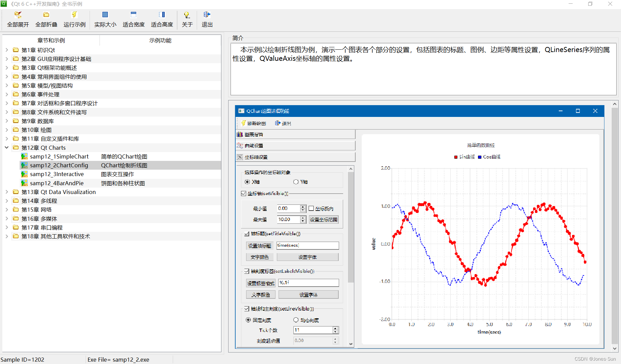
Task: Click the red Sin曲线 legend marker
Action: click(456, 157)
